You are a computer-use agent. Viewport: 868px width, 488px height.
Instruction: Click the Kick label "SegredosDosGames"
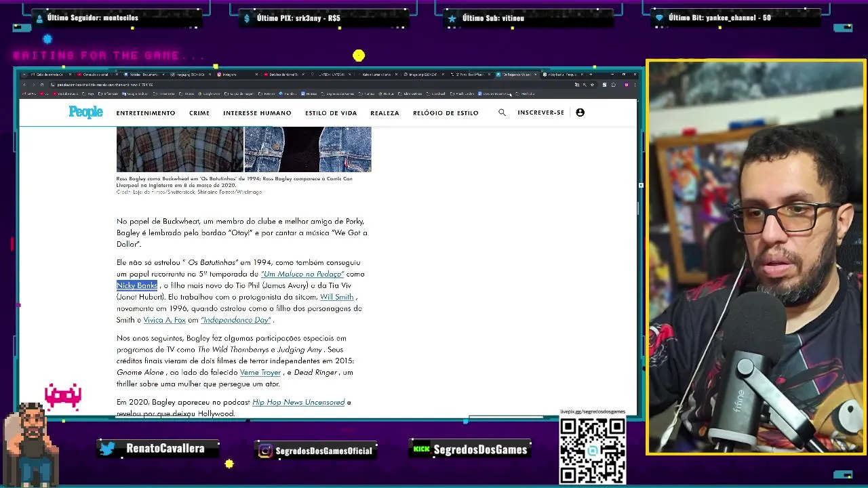(x=480, y=449)
